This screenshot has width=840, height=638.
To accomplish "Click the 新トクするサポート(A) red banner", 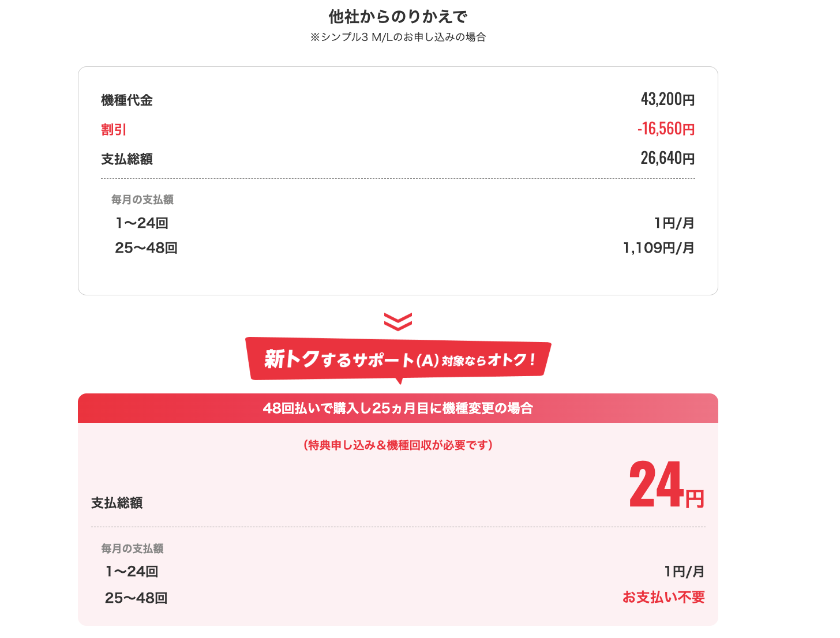I will tap(398, 360).
